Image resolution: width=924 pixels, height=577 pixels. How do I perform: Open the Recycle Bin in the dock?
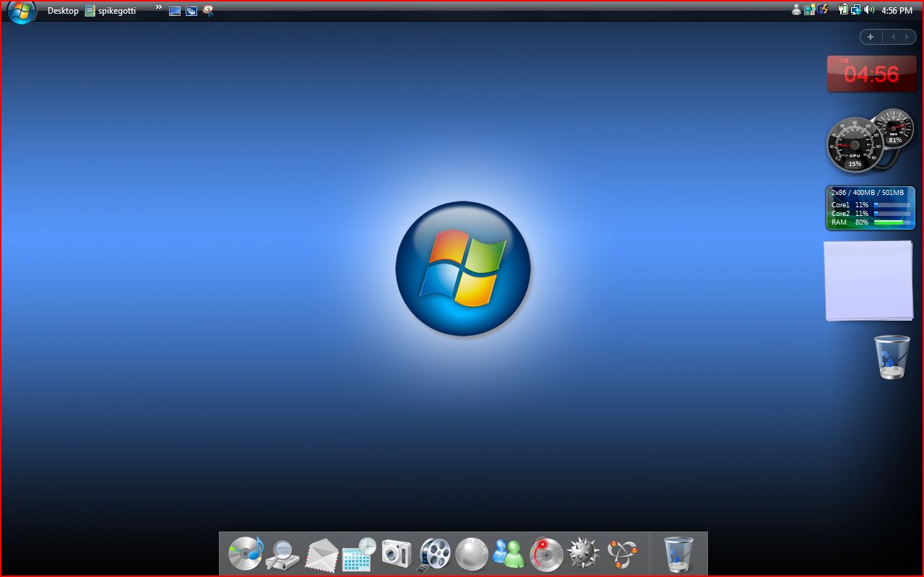pos(678,554)
